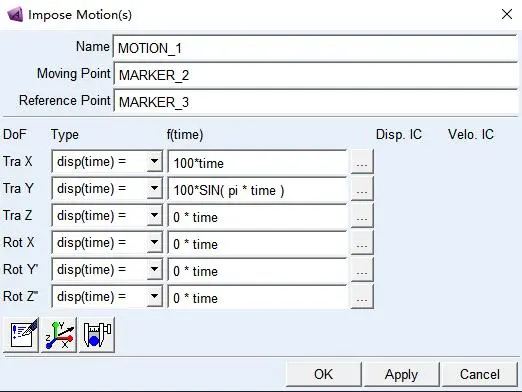Click the Cancel button

tap(480, 374)
